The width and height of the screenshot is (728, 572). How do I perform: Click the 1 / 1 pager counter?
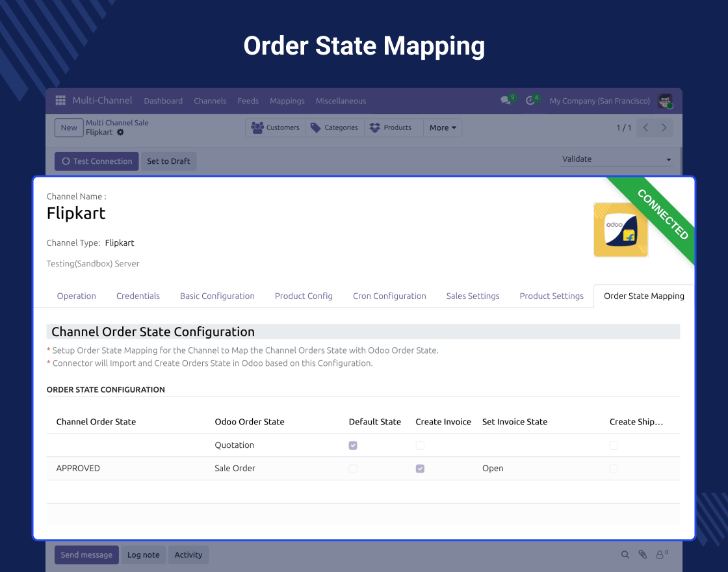623,127
